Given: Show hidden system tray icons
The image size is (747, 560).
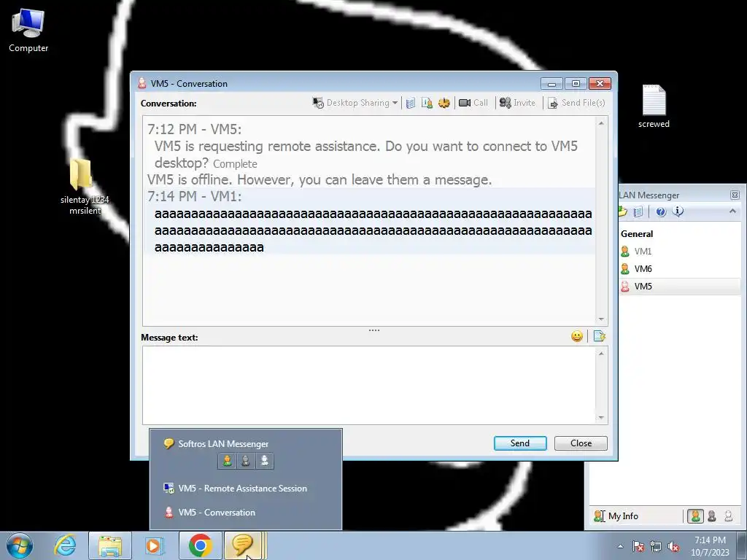Looking at the screenshot, I should click(620, 546).
